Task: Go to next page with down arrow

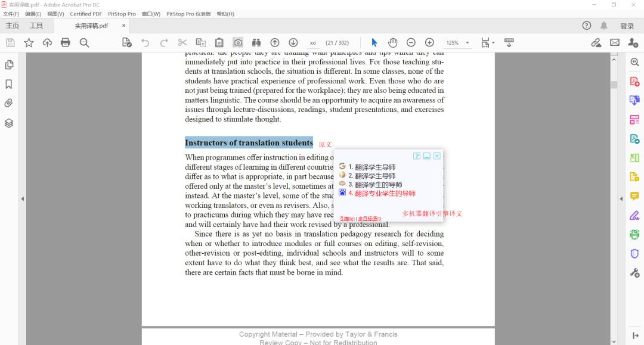Action: [x=293, y=42]
